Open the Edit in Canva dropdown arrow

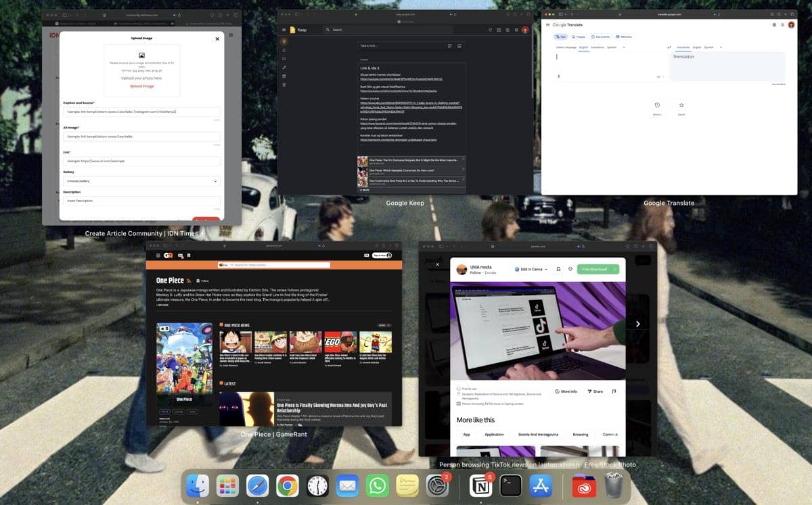click(x=546, y=269)
